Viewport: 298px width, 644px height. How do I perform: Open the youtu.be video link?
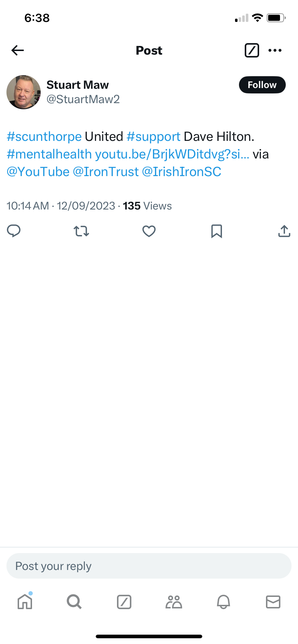click(x=172, y=154)
